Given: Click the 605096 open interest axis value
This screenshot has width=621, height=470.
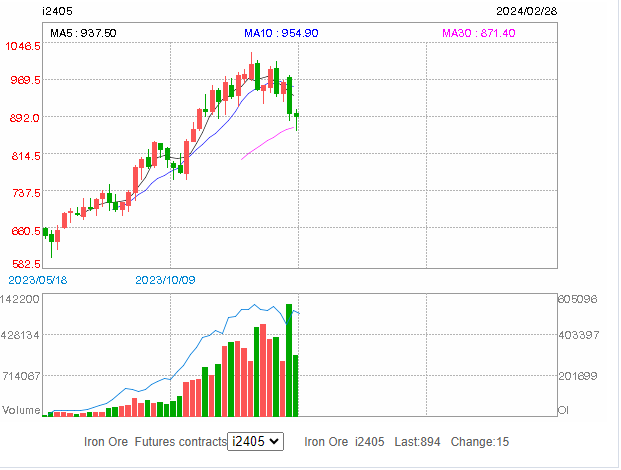Looking at the screenshot, I should tap(577, 299).
